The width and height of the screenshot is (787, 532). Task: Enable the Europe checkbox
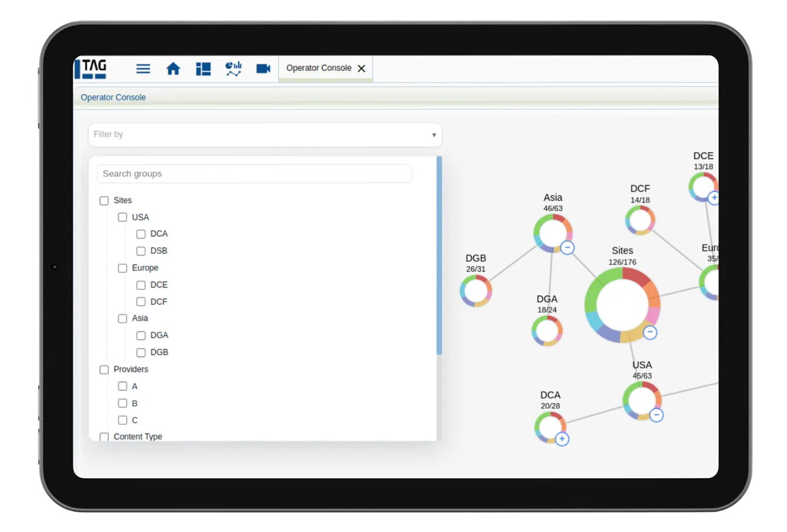(x=122, y=268)
